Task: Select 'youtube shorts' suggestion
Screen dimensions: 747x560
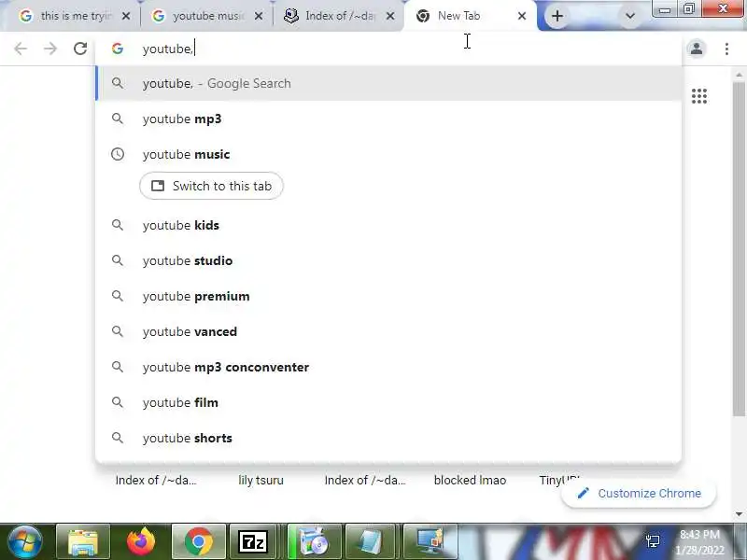Action: [x=388, y=438]
